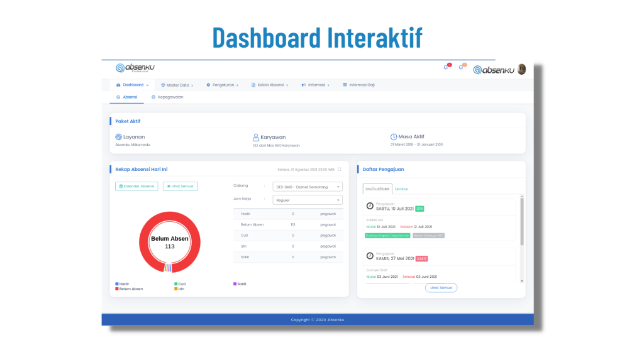Click Lihat Semua button under Daftar Pengajuan
The image size is (644, 362).
[441, 287]
